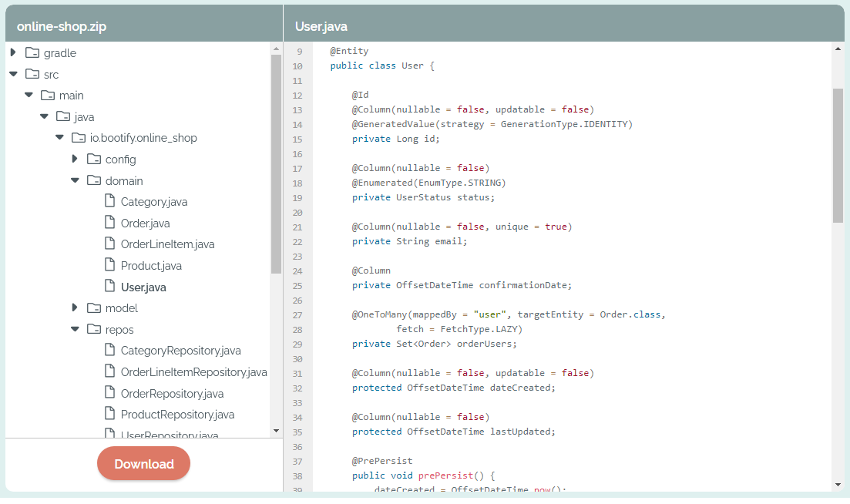Click the Order.java file icon

point(110,223)
